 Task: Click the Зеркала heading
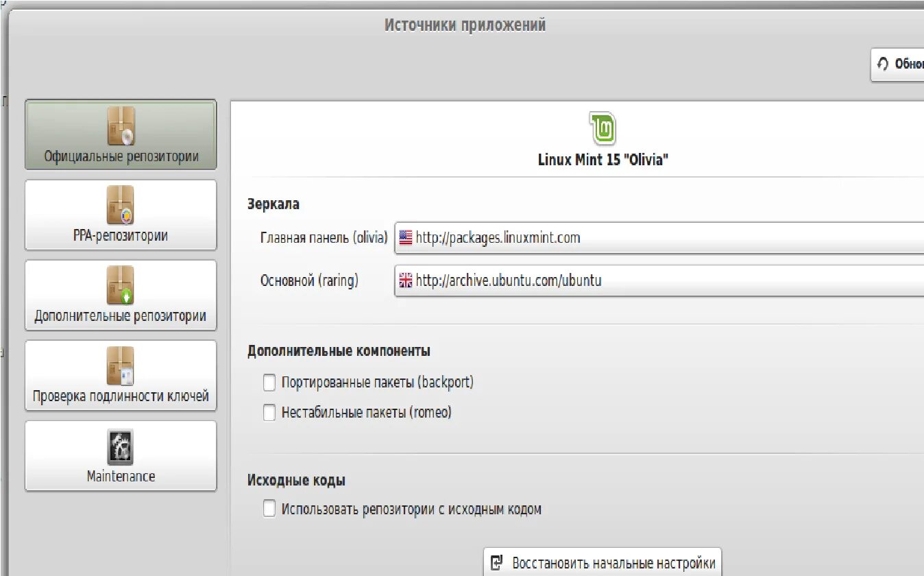point(273,204)
